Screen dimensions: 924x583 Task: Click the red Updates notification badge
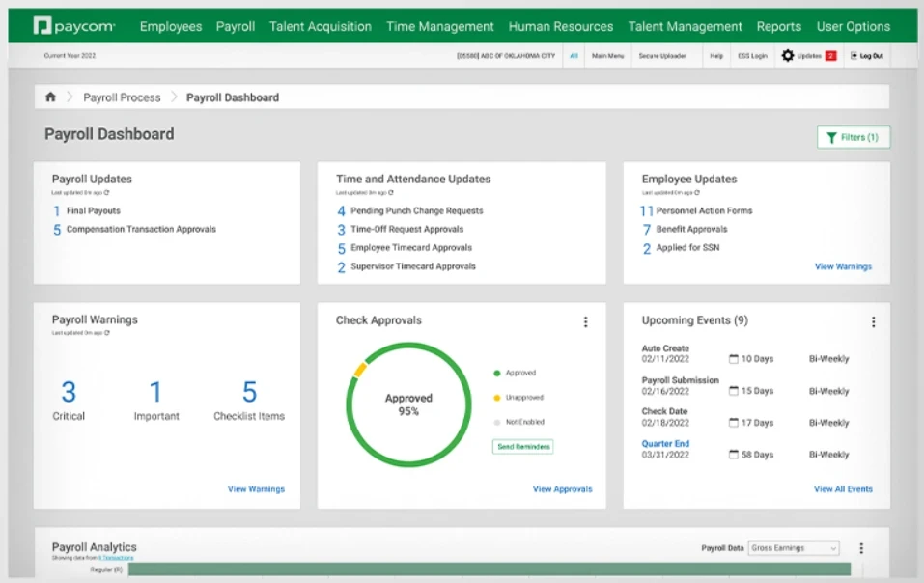(830, 56)
